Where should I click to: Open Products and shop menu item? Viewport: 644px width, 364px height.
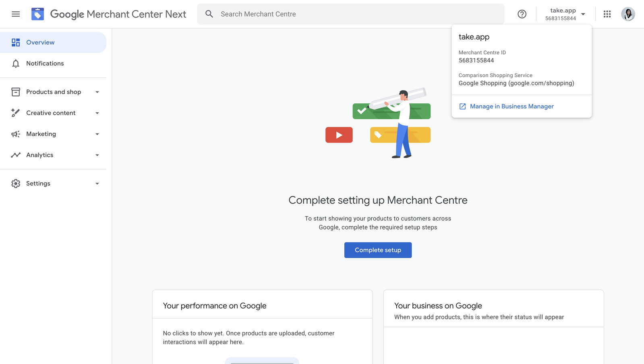click(x=53, y=92)
